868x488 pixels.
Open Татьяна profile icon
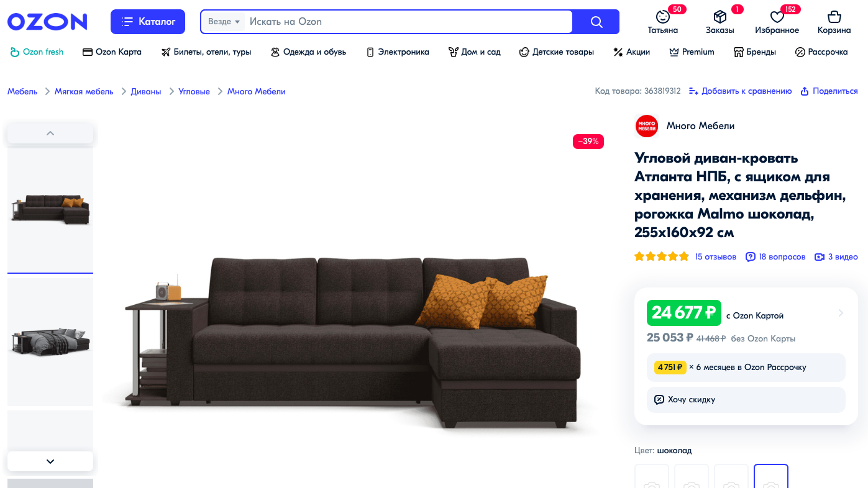(662, 17)
